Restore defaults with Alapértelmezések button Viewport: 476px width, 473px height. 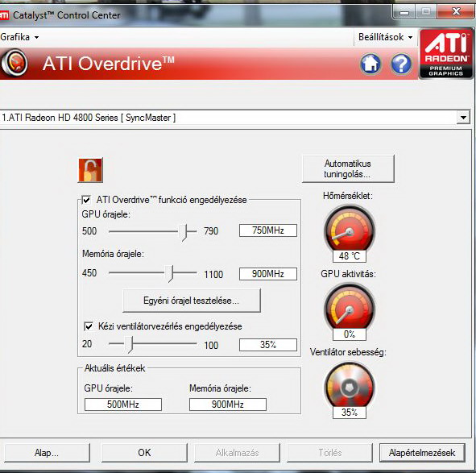pyautogui.click(x=422, y=453)
